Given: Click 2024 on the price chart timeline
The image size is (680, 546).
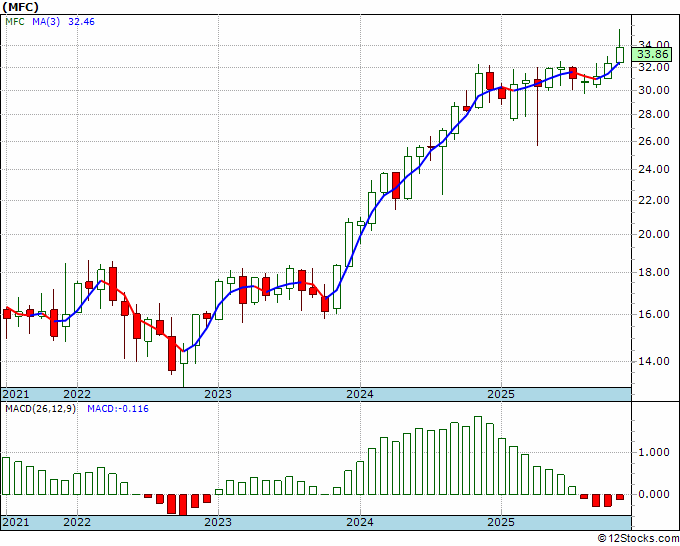Looking at the screenshot, I should pyautogui.click(x=360, y=394).
